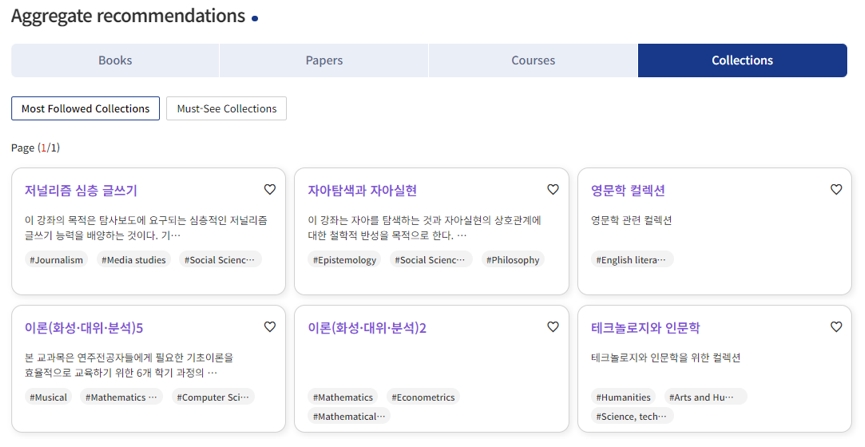Click the description starting '이 강좌는 자아를'

point(424,227)
